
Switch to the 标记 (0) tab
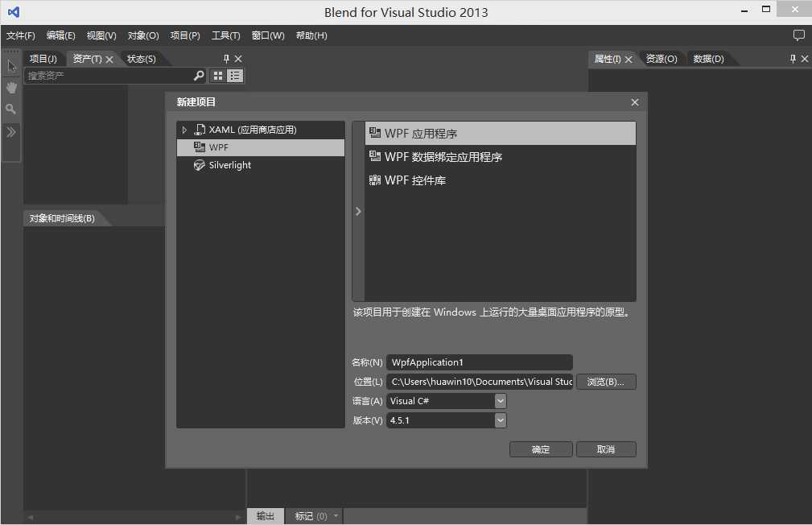pyautogui.click(x=311, y=516)
